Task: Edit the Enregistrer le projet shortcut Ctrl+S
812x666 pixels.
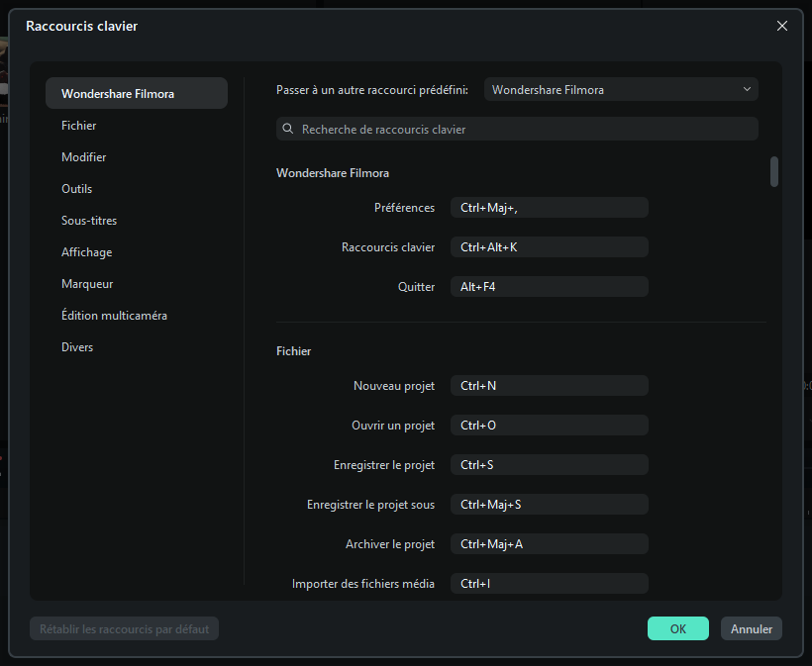Action: coord(549,465)
